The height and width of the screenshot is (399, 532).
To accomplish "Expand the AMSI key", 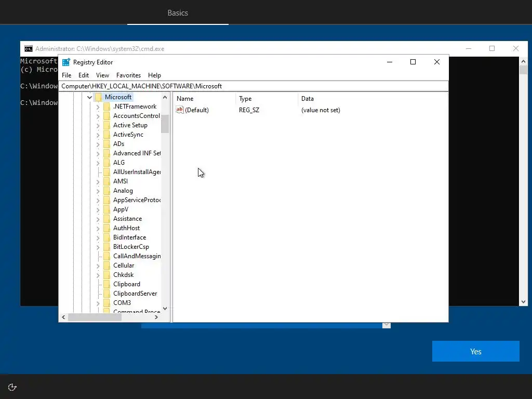I will [98, 181].
